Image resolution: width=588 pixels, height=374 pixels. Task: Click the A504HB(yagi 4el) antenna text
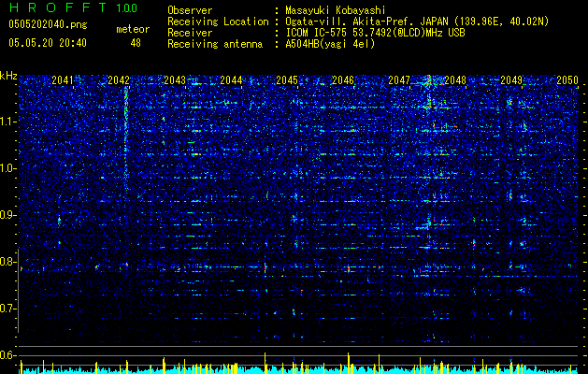330,44
